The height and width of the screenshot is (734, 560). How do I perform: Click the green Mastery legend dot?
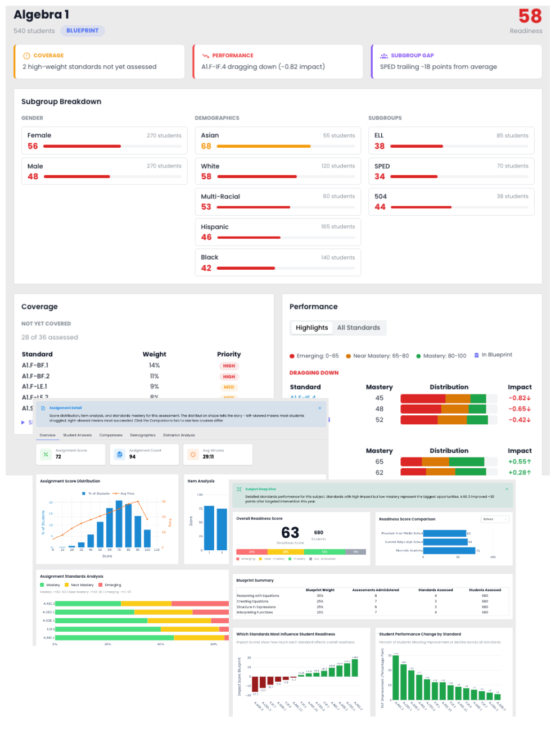coord(419,356)
